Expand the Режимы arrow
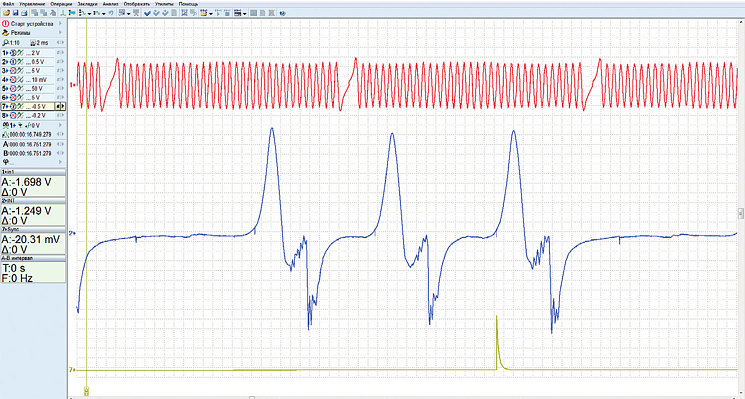 60,33
